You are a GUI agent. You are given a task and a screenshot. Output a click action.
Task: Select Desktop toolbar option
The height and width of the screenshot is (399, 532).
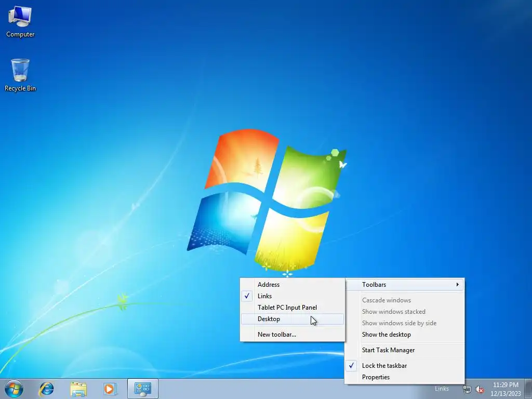(x=292, y=319)
